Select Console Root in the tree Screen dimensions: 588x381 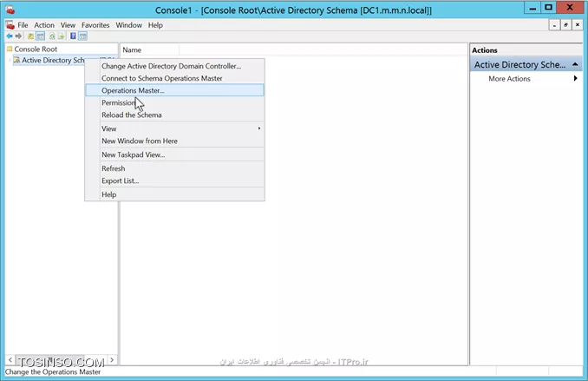[x=36, y=49]
